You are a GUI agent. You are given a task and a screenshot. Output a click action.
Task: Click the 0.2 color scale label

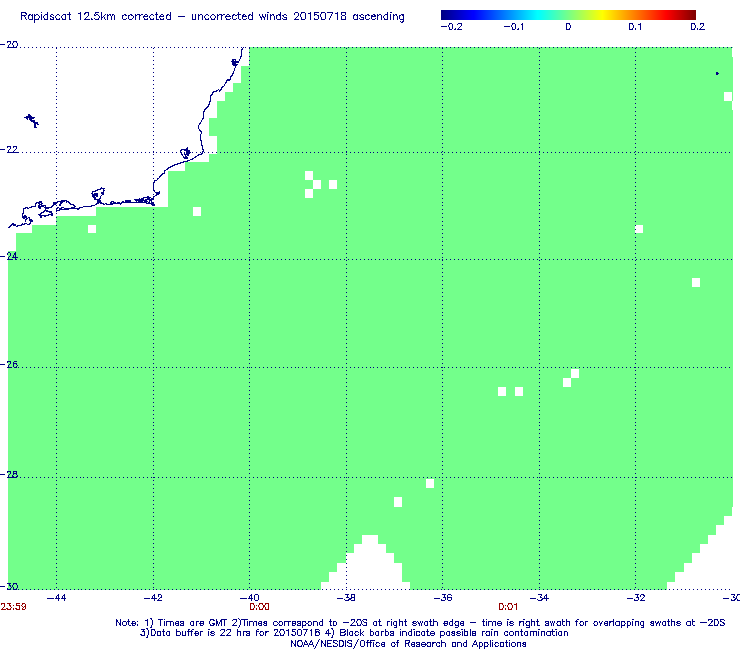click(x=698, y=27)
